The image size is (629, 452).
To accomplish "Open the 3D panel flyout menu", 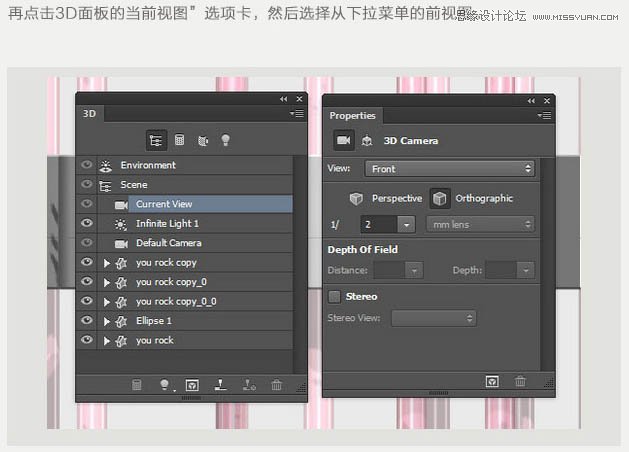I will point(297,114).
